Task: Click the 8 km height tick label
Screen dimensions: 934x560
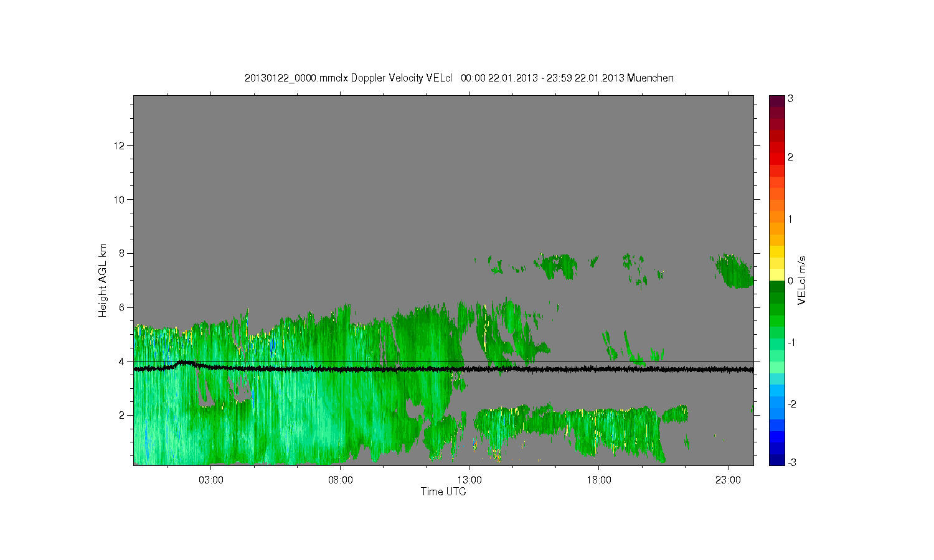Action: coord(122,253)
